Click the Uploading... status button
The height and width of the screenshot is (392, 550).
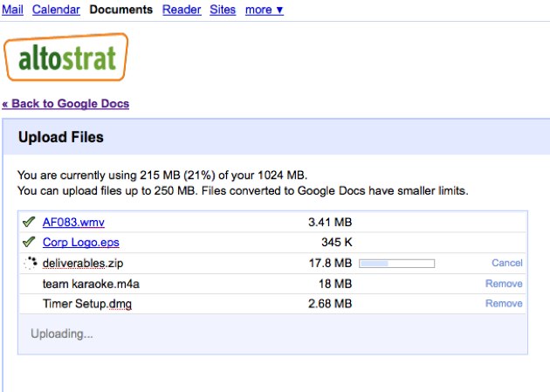click(x=62, y=334)
